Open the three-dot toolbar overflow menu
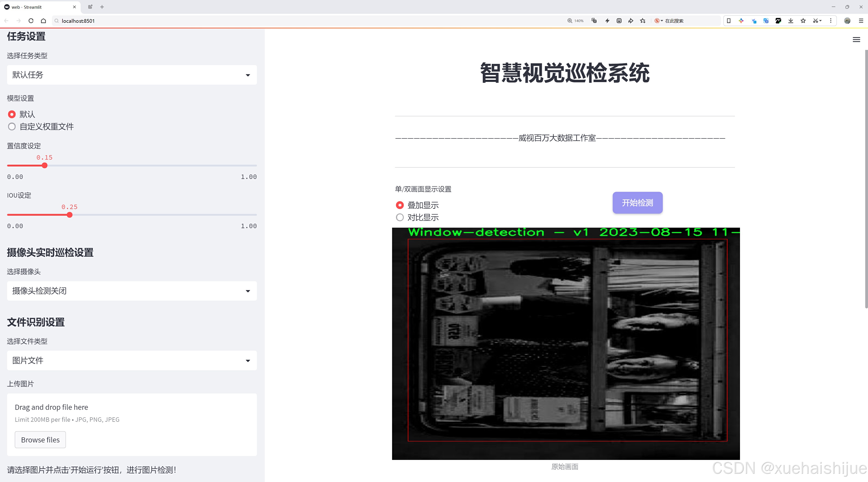Image resolution: width=868 pixels, height=482 pixels. (x=831, y=21)
